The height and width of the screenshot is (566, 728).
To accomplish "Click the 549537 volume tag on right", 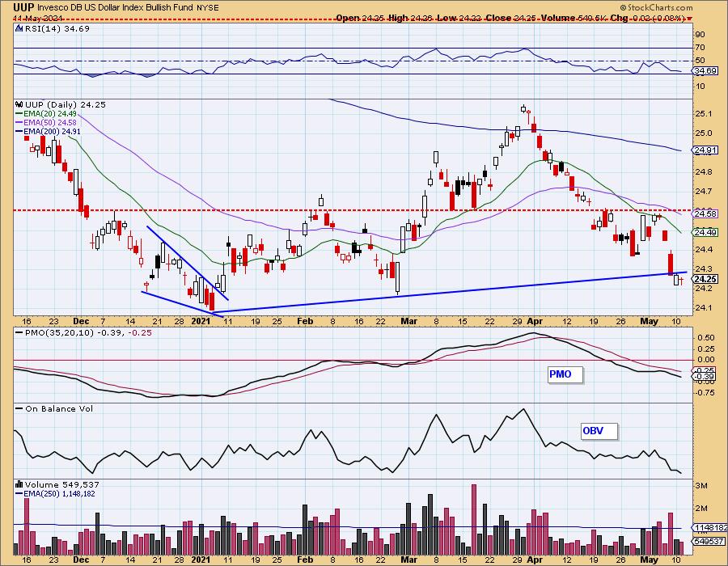I will pos(708,541).
